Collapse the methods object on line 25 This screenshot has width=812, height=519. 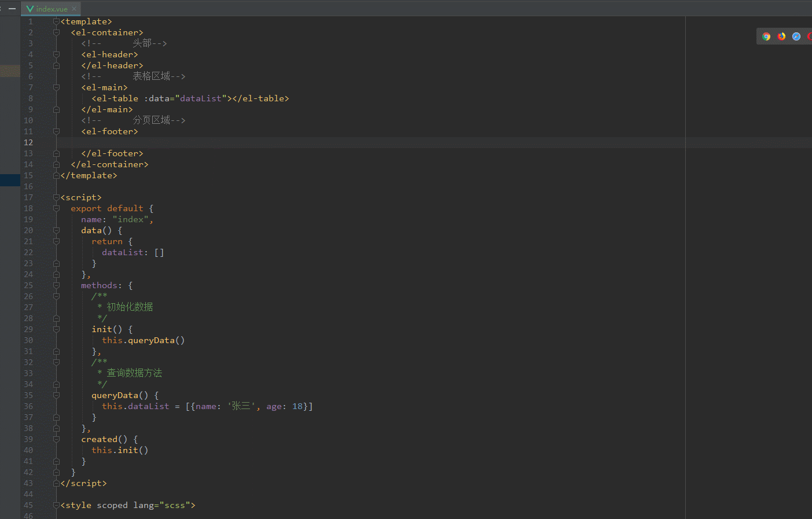[56, 285]
